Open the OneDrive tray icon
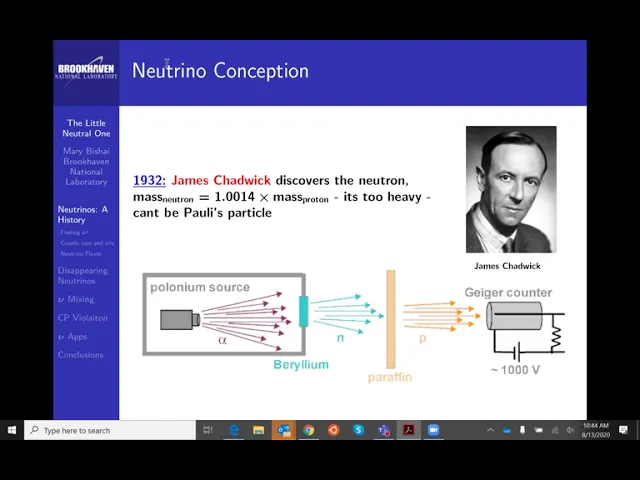Viewport: 640px width, 480px height. pyautogui.click(x=507, y=430)
